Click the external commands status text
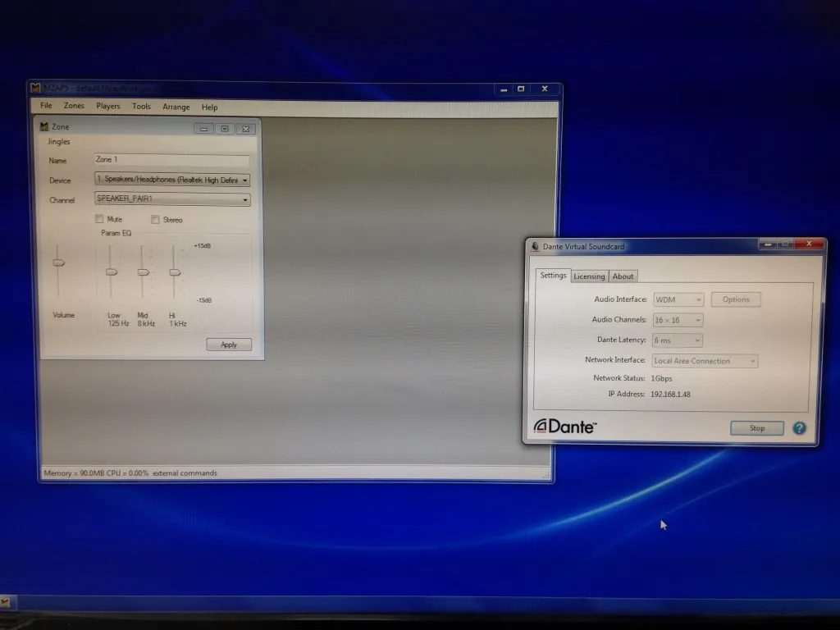840x630 pixels. [185, 473]
